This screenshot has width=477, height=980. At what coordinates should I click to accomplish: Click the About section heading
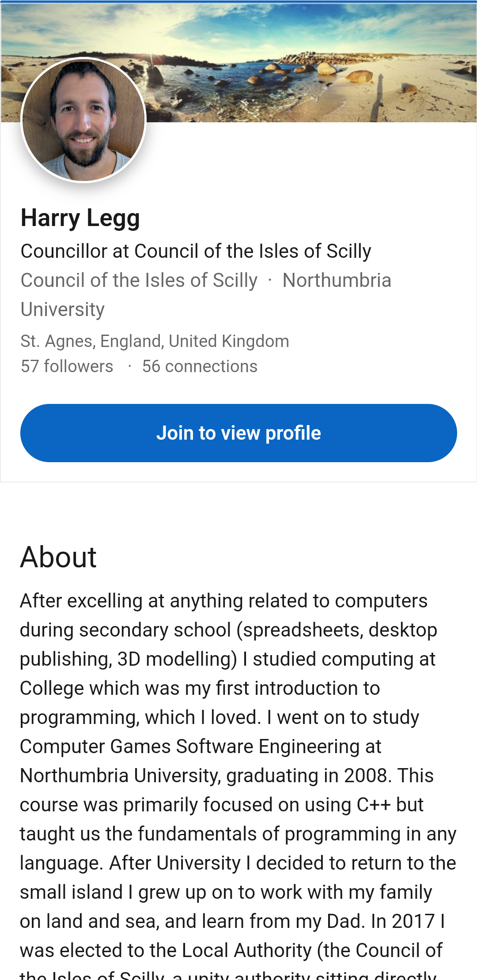click(x=58, y=557)
